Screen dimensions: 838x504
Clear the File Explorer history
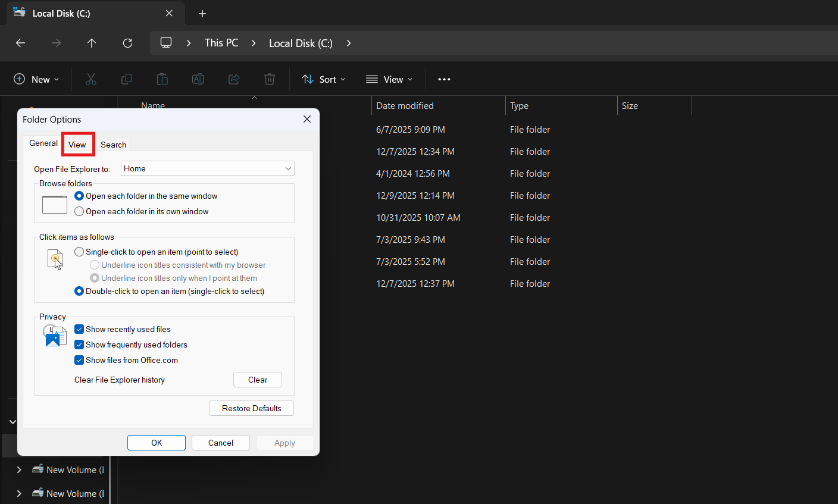(x=257, y=379)
